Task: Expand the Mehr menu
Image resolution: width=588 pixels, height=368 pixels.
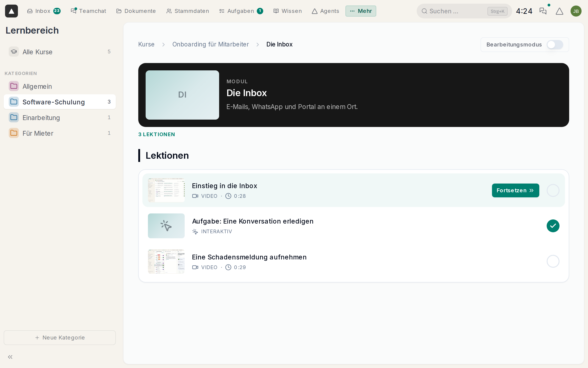Action: tap(361, 11)
